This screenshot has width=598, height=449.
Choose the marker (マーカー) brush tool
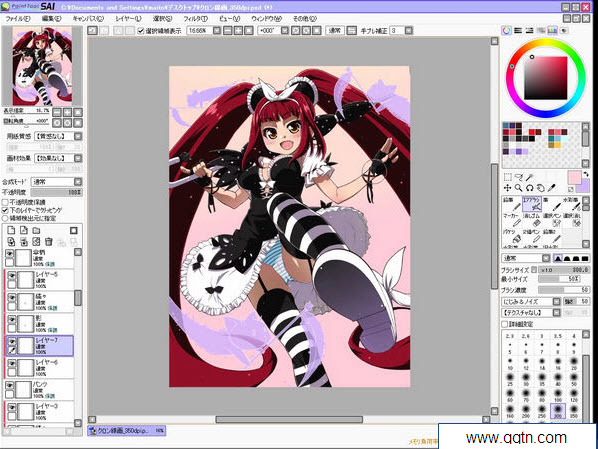point(511,220)
